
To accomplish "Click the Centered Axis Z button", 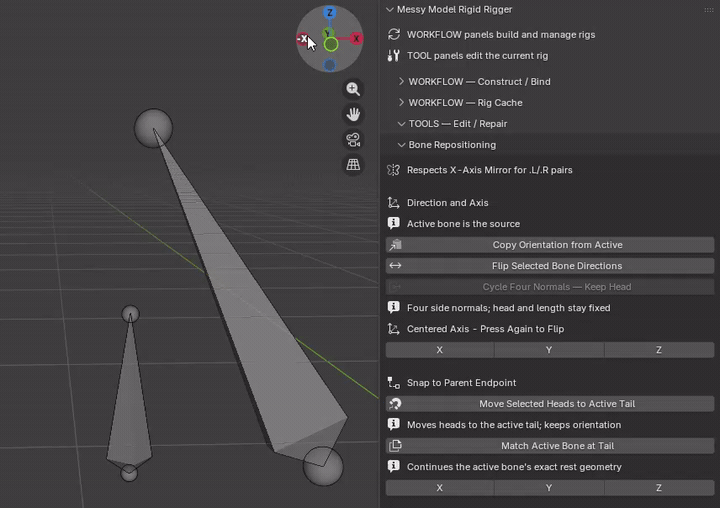I will click(x=659, y=350).
